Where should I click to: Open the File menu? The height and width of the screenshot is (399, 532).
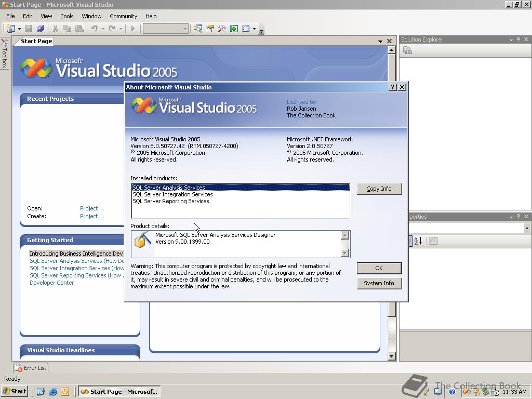coord(10,16)
